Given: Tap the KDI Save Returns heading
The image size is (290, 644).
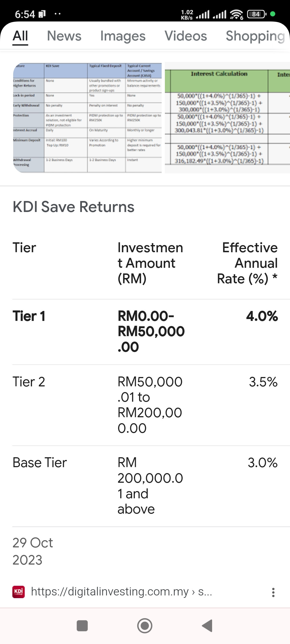Looking at the screenshot, I should coord(74,207).
